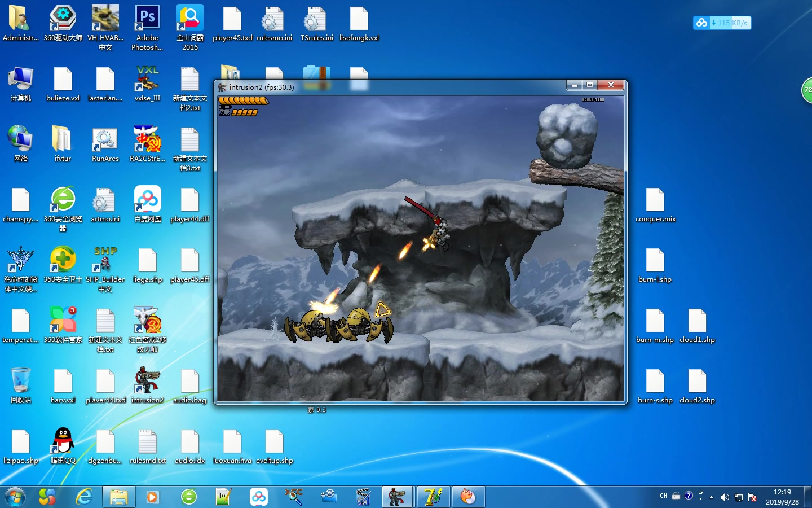Viewport: 812px width, 508px height.
Task: Select the cloud2.shp file
Action: point(698,386)
